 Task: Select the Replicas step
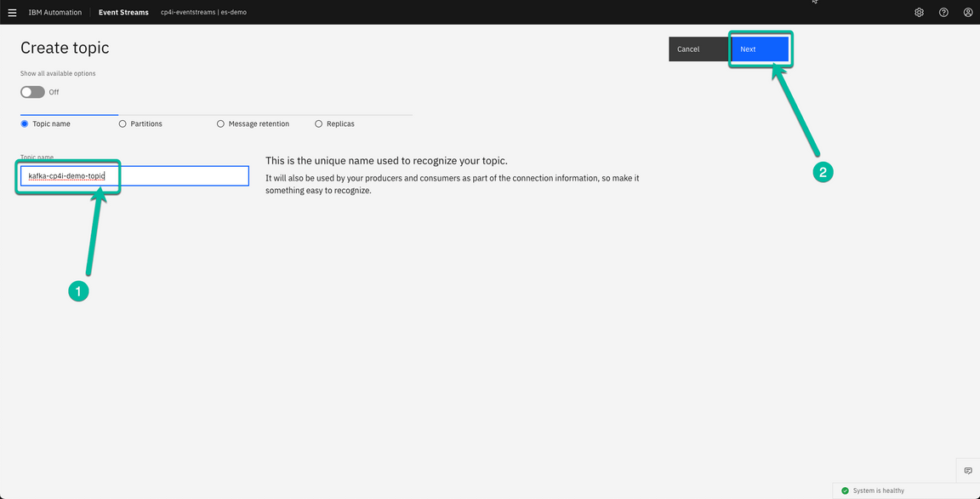[319, 123]
